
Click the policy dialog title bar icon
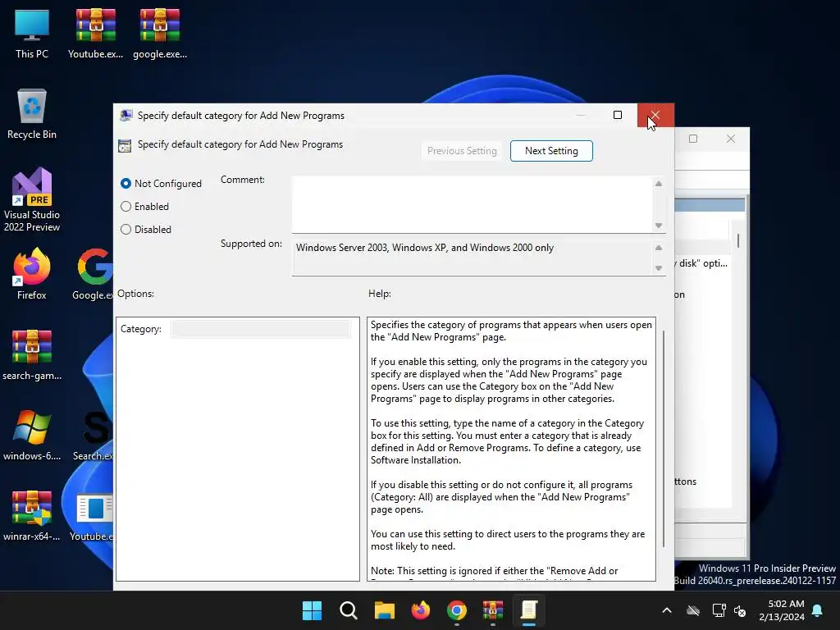point(126,115)
